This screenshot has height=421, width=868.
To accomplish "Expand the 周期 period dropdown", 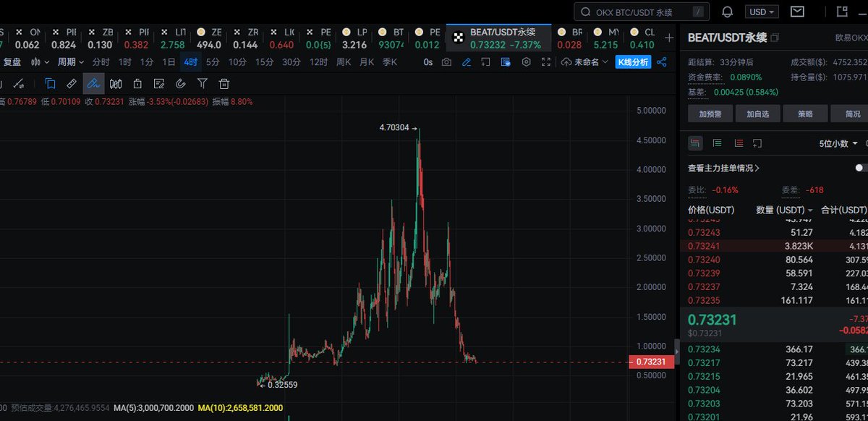I will tap(71, 62).
